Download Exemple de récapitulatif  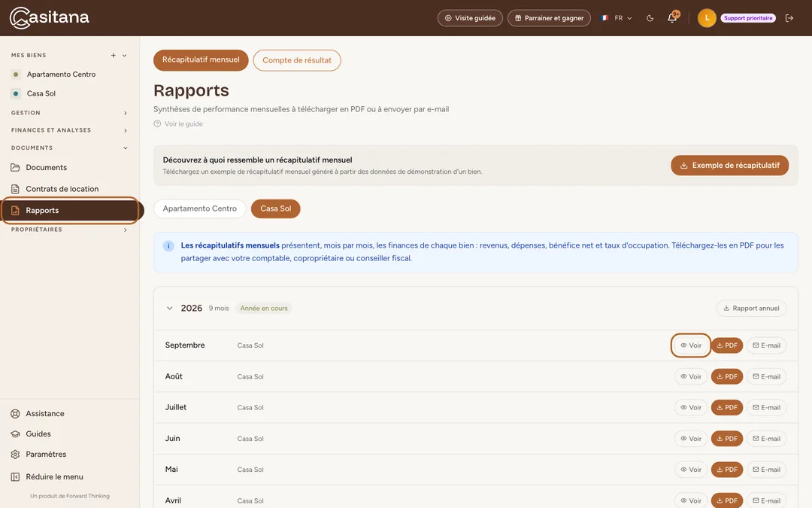click(x=729, y=166)
